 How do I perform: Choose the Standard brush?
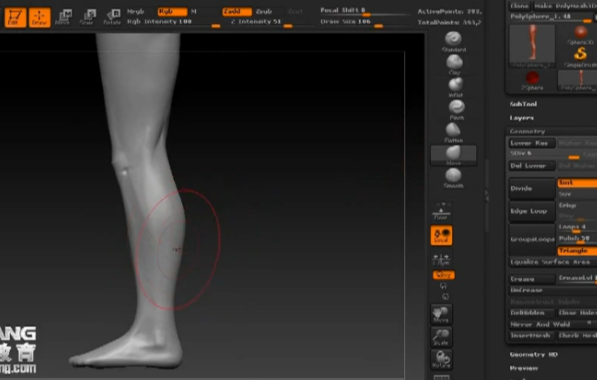click(453, 42)
